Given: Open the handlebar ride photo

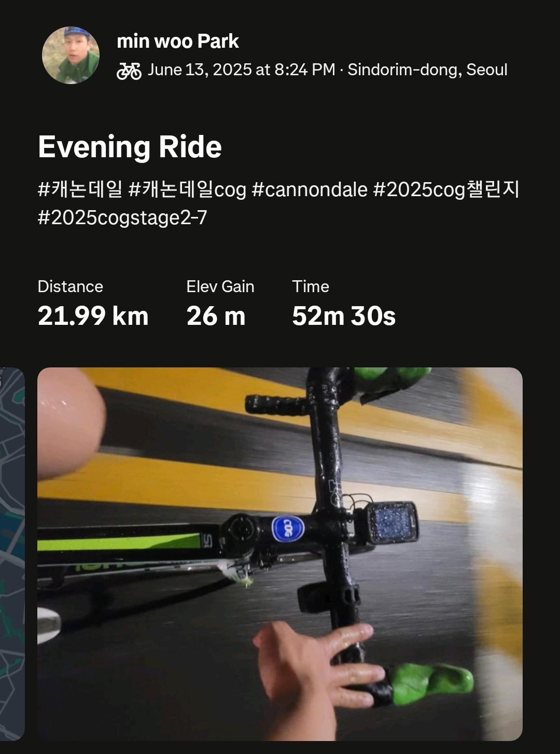Looking at the screenshot, I should click(x=280, y=554).
